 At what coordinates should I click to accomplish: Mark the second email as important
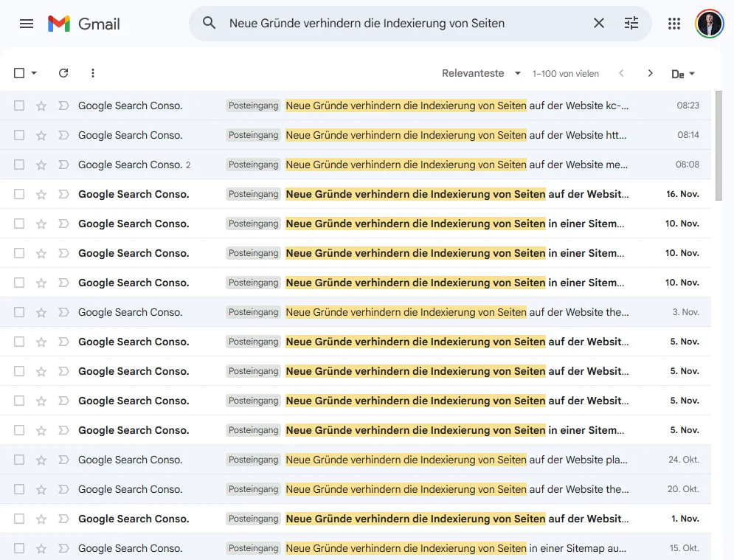coord(63,135)
